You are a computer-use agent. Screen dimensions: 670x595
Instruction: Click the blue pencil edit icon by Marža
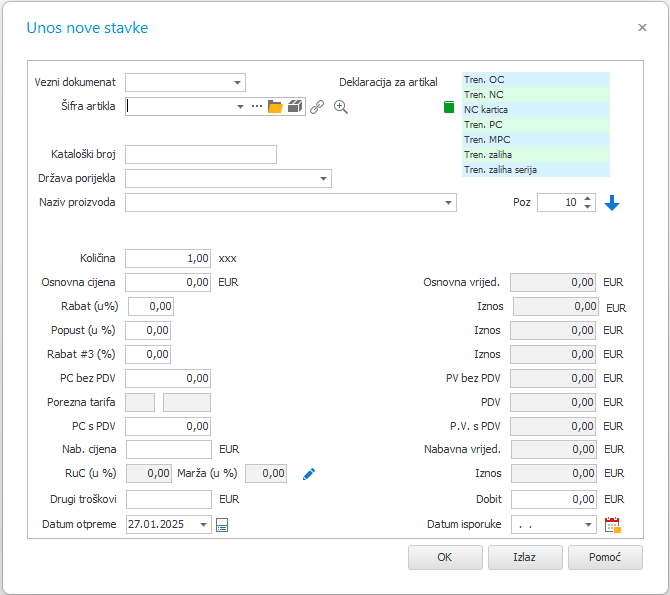point(309,474)
